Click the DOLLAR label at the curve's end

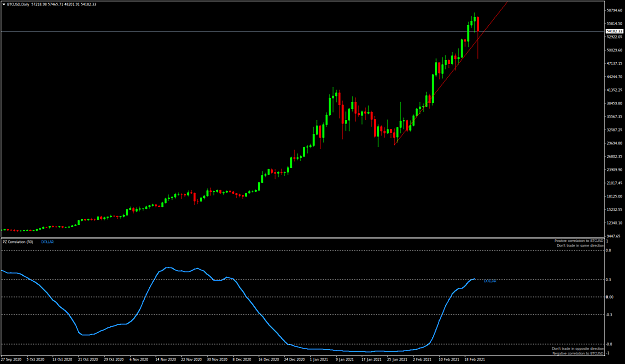click(x=490, y=281)
